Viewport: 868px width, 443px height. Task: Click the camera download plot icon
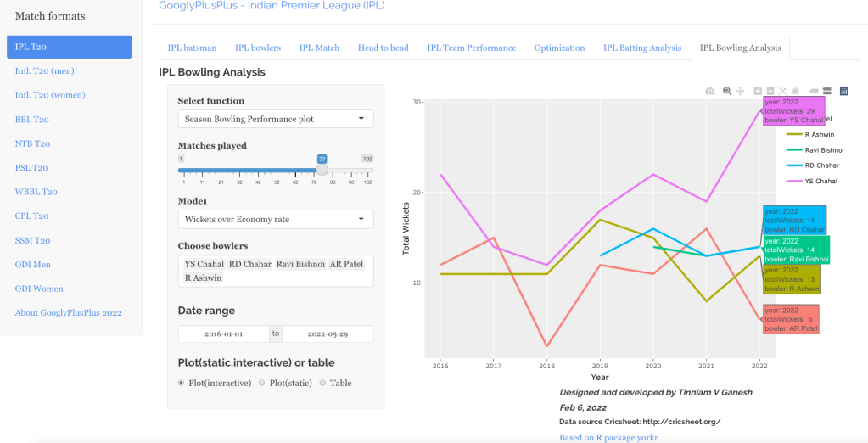(710, 91)
